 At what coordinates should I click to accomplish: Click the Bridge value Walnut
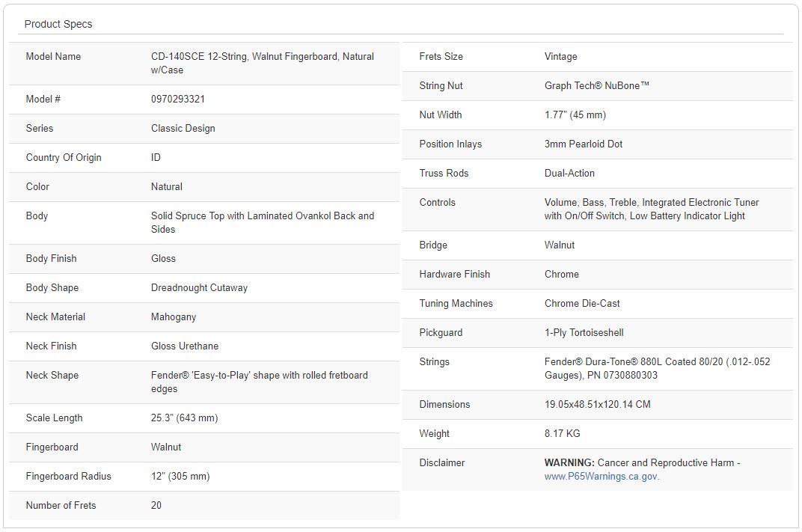point(559,245)
